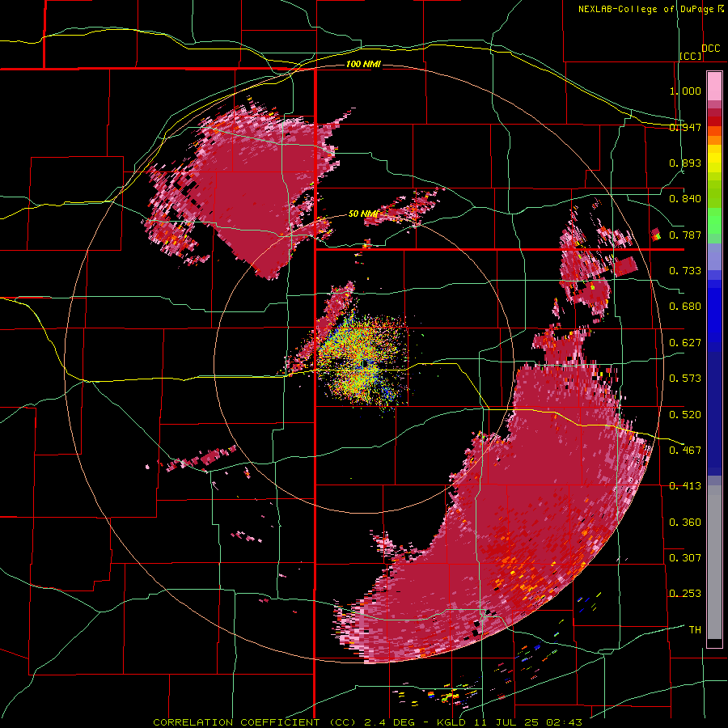Click the NEXLAB-College of DuPage label
This screenshot has width=728, height=728.
(x=645, y=9)
